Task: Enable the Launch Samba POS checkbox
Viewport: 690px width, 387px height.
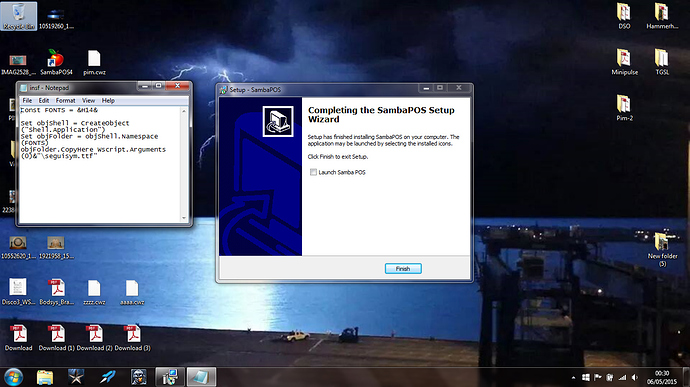Action: [x=313, y=172]
